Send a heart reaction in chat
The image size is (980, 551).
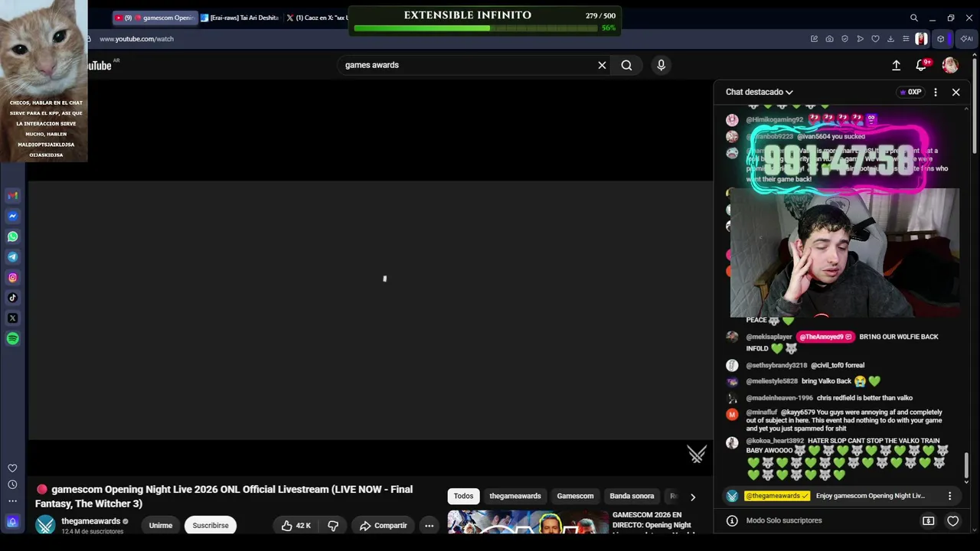coord(953,521)
